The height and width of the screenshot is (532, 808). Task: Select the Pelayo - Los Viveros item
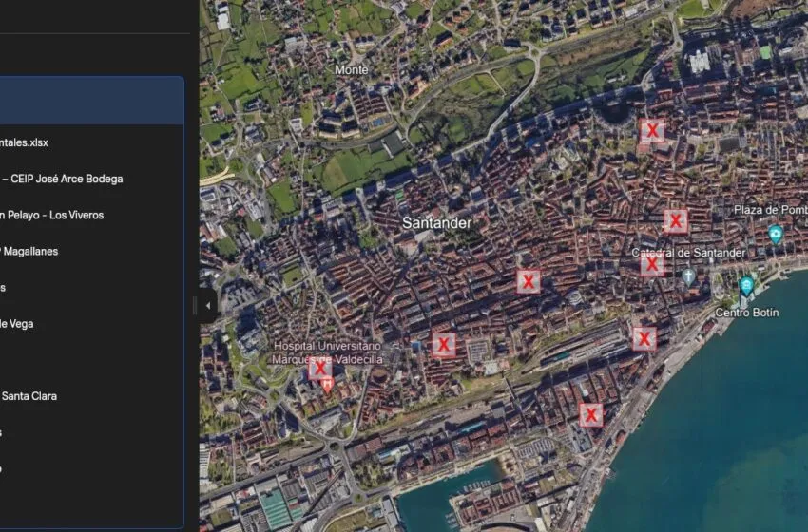point(52,215)
